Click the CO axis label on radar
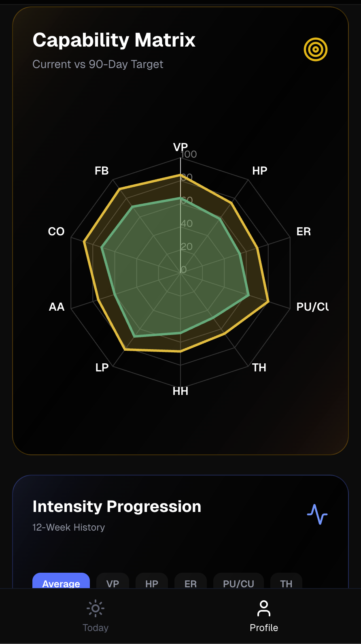The image size is (361, 644). pos(56,232)
